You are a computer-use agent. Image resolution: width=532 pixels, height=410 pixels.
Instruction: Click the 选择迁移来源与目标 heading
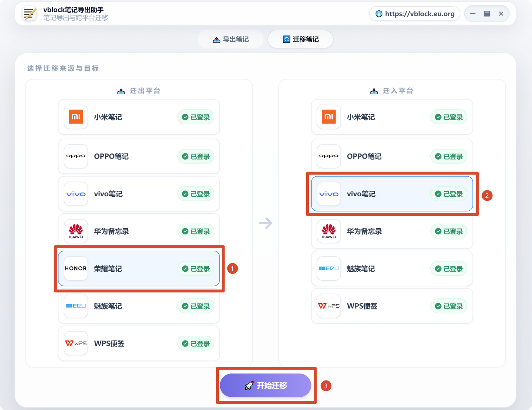[x=63, y=68]
